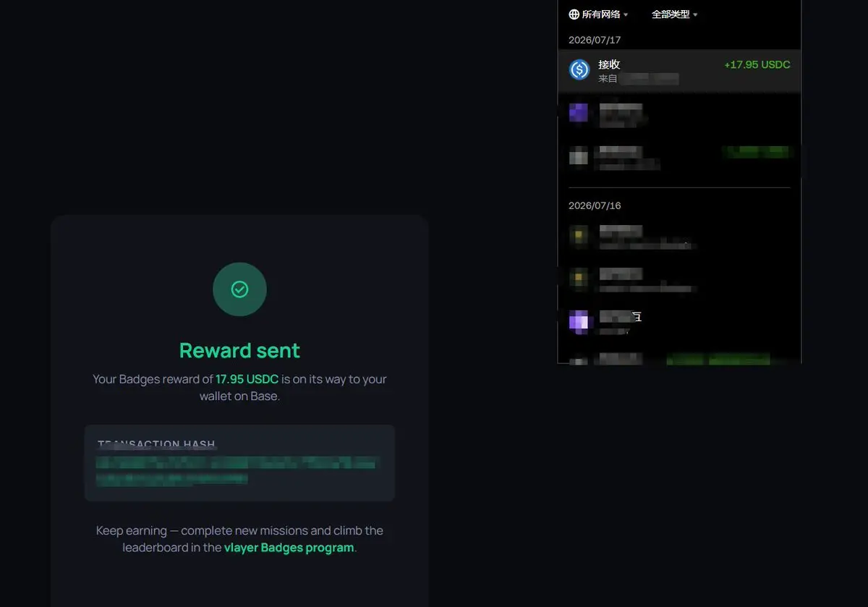
Task: Click the green checkmark success icon
Action: 239,289
